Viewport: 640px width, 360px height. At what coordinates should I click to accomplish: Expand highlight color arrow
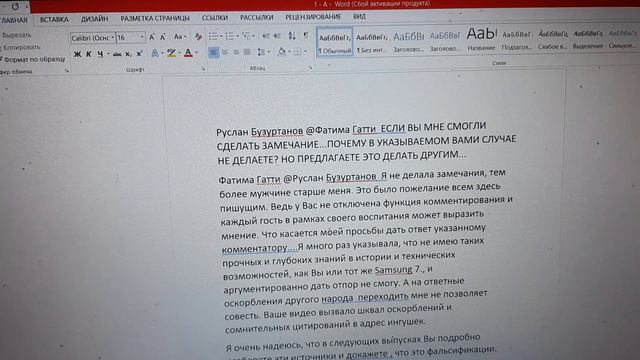click(x=179, y=53)
